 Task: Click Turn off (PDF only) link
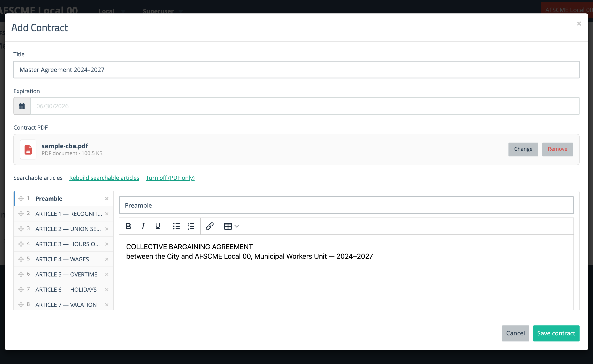(170, 178)
